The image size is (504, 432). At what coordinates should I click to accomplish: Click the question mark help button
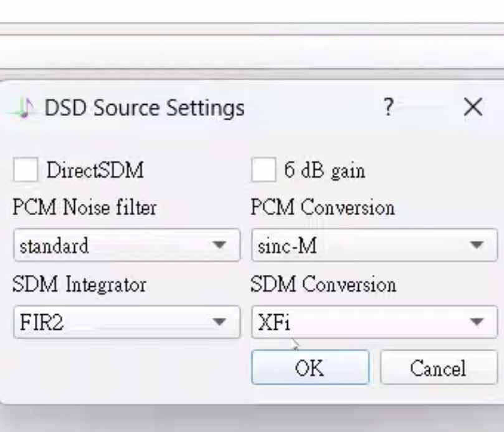click(x=388, y=107)
